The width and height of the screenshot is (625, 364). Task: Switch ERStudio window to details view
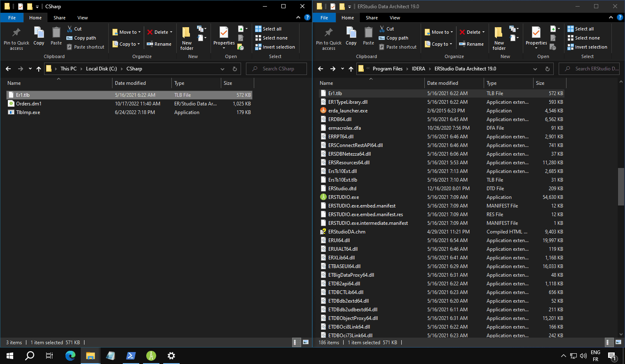(x=608, y=342)
